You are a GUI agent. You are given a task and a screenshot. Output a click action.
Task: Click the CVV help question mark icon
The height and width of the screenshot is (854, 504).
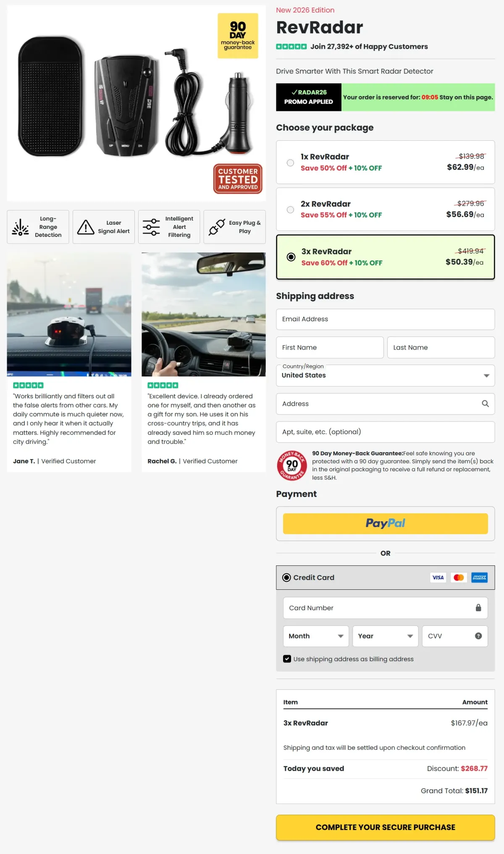(x=478, y=636)
